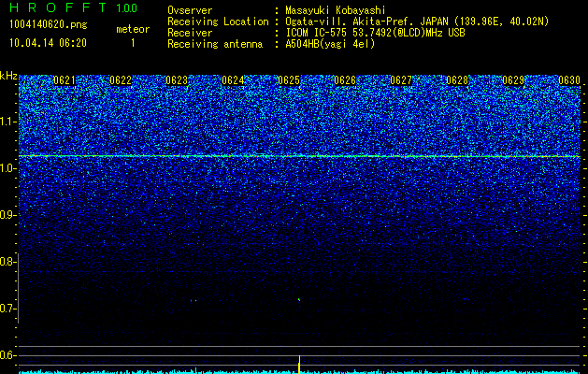Click the 0.7 kHz axis label
The image size is (588, 374).
click(7, 309)
